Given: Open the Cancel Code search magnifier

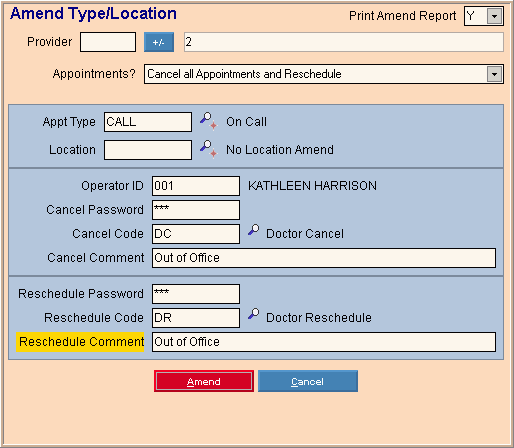Looking at the screenshot, I should pyautogui.click(x=254, y=230).
